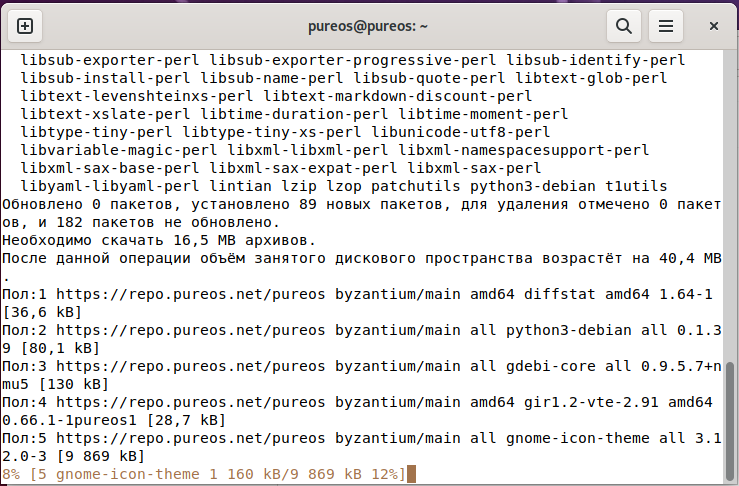Click the patchutils package name
The image size is (739, 486).
point(416,186)
